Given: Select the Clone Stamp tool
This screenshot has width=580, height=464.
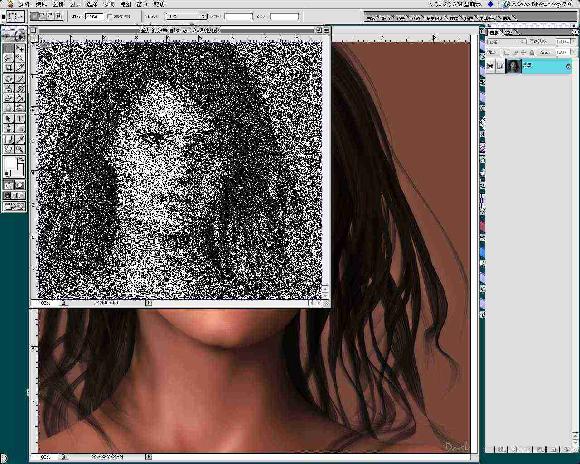Looking at the screenshot, I should pyautogui.click(x=9, y=88).
